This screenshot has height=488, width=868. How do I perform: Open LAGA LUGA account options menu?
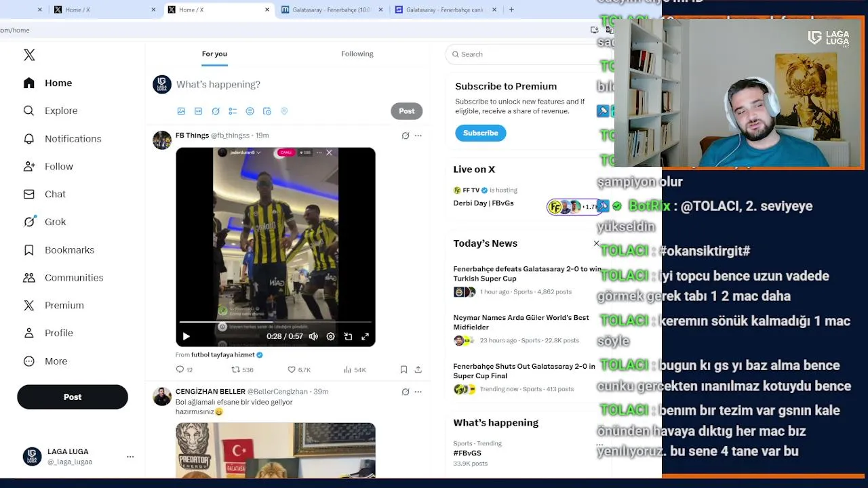pos(130,457)
